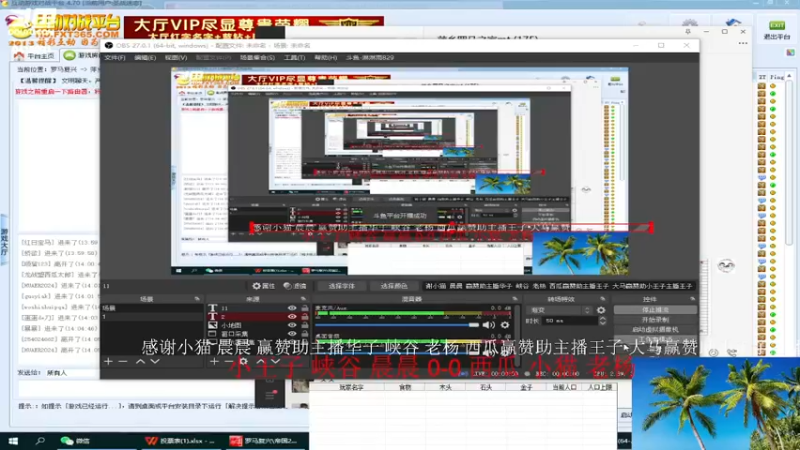This screenshot has width=800, height=450.
Task: Select the 场景 row in Scenes list
Action: click(x=152, y=308)
